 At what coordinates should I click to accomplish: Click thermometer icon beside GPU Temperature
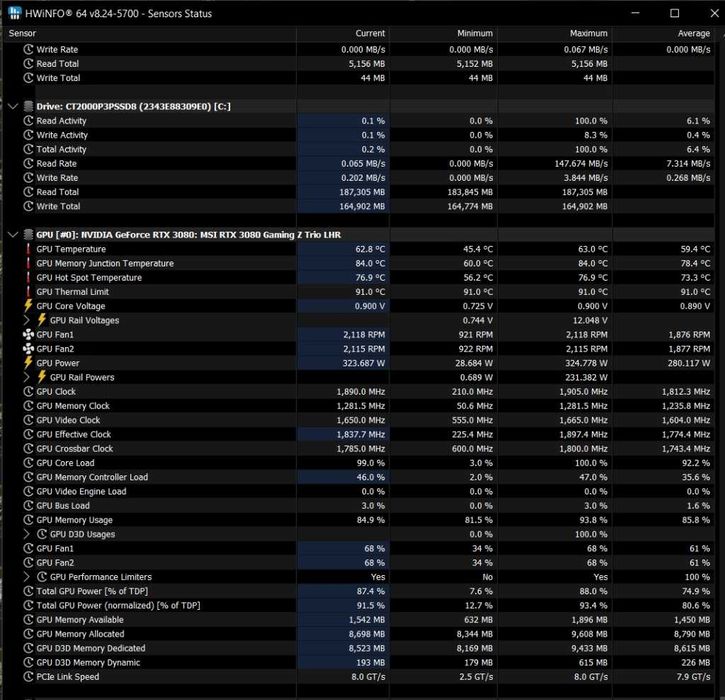(x=28, y=249)
